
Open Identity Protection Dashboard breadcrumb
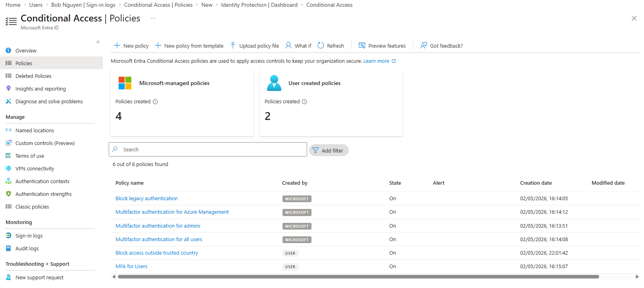click(x=259, y=5)
